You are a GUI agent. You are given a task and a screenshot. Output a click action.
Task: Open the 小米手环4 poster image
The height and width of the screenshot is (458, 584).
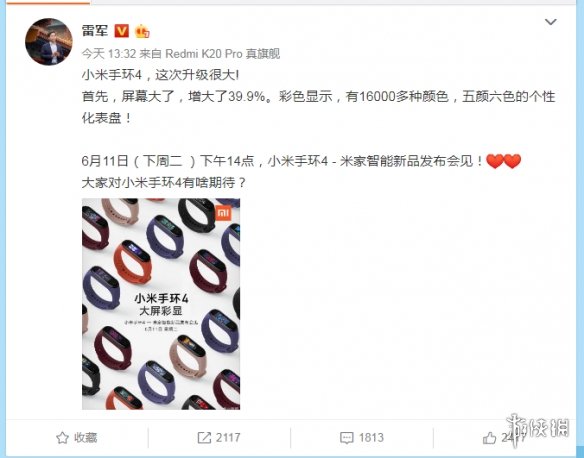161,304
